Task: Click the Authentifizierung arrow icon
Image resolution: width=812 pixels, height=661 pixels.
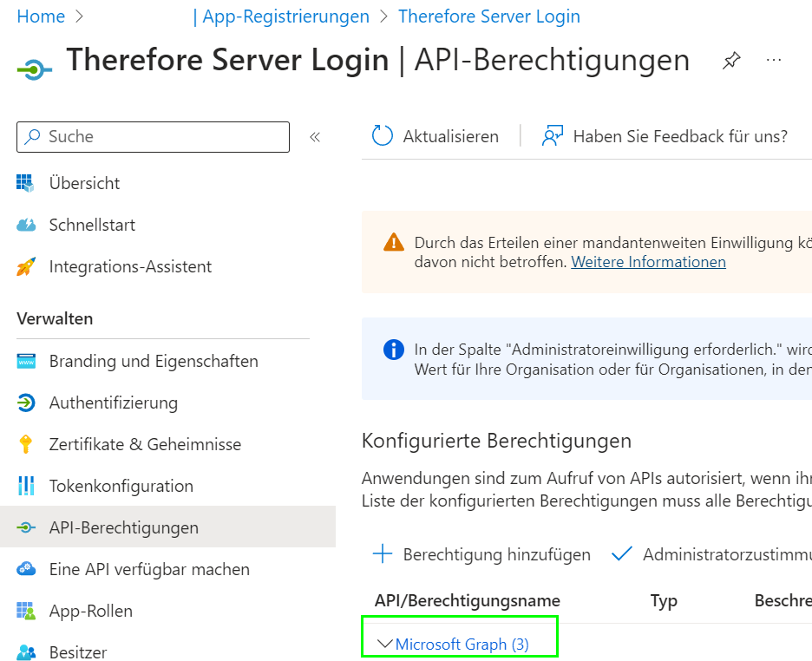Action: click(26, 402)
